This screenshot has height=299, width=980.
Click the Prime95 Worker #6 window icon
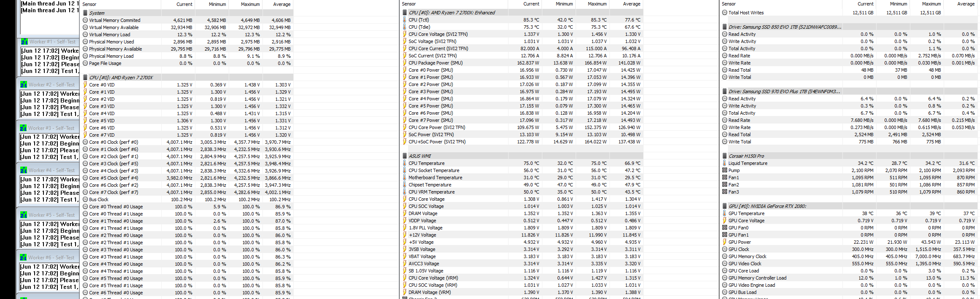point(24,258)
